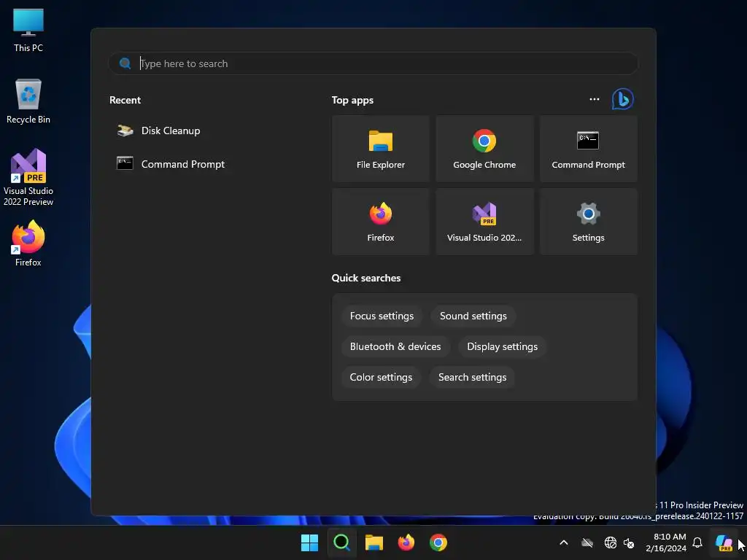747x560 pixels.
Task: Click the Command Prompt icon in Recent
Action: (125, 163)
